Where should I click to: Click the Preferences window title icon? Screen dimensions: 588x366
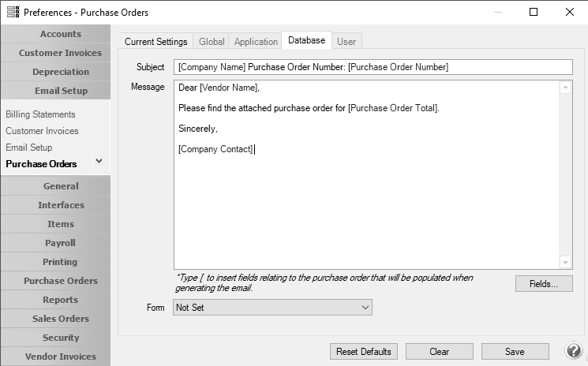click(13, 12)
